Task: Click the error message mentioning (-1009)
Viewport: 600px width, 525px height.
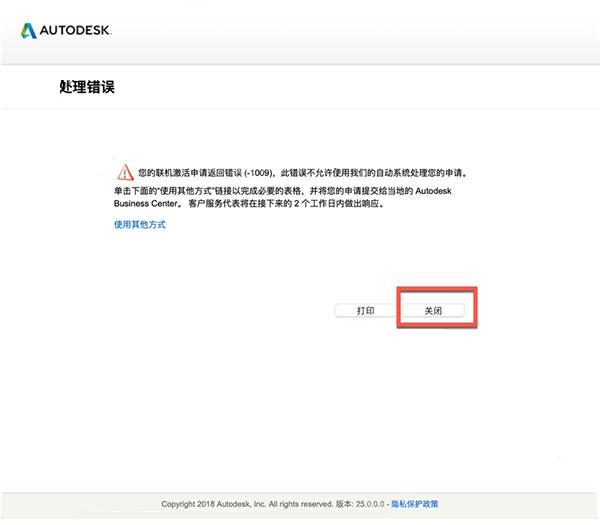Action: pos(303,173)
